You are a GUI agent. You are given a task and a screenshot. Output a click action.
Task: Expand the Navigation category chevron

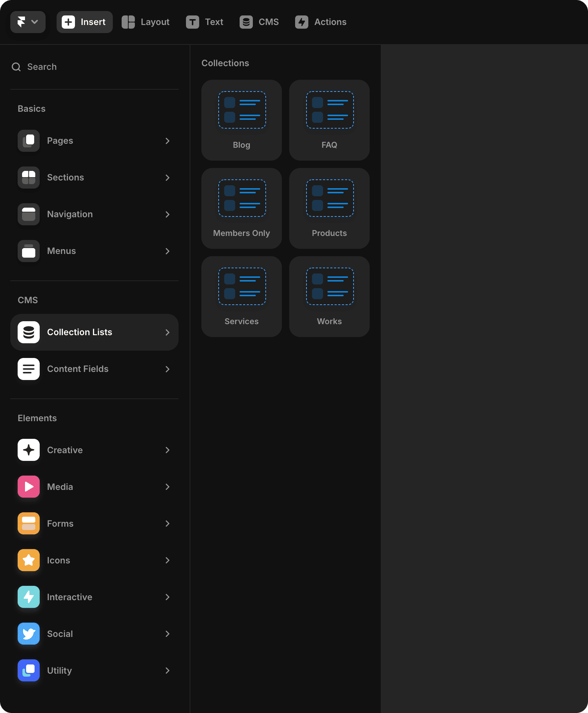[x=167, y=214]
